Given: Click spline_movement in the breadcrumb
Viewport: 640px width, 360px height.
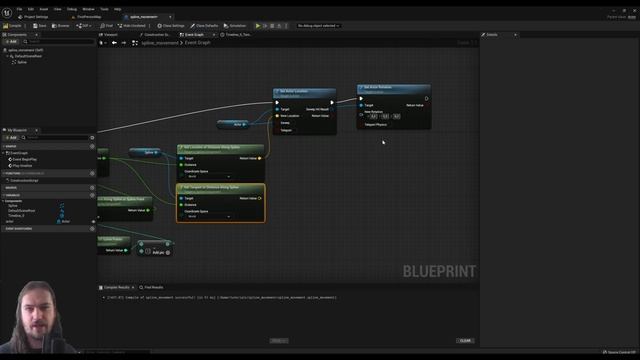Looking at the screenshot, I should point(160,43).
